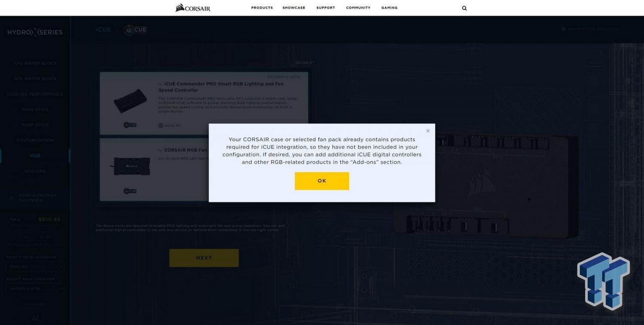644x325 pixels.
Task: Open the Products menu
Action: [262, 8]
